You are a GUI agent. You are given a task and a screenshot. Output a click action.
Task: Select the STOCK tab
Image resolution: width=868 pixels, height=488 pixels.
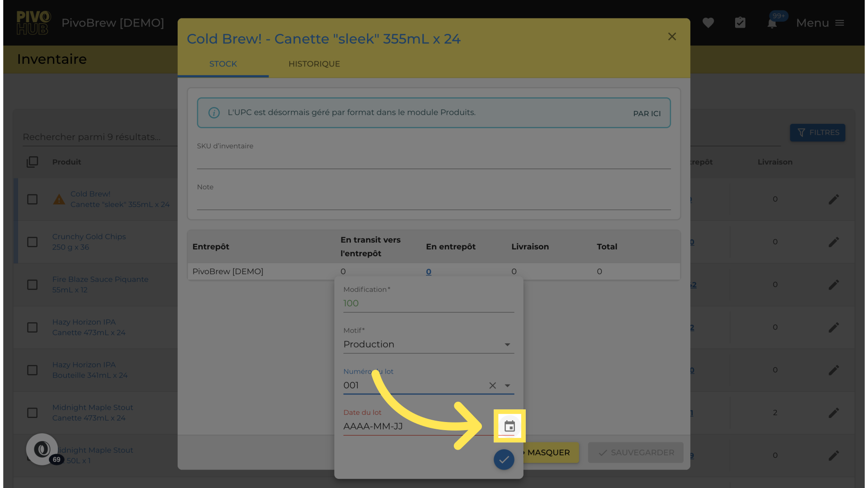click(223, 64)
